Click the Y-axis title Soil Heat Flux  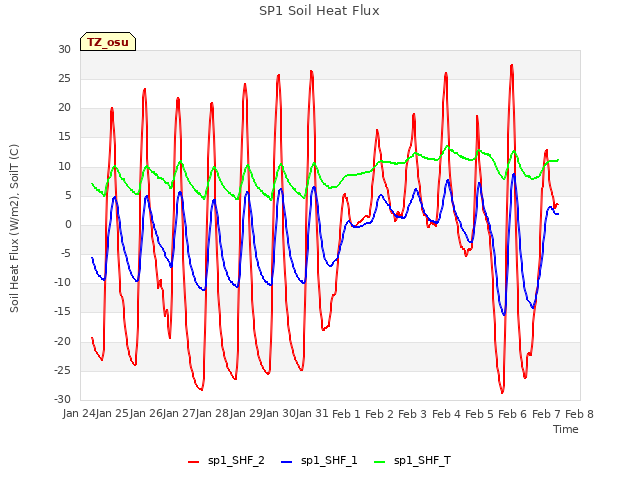[x=14, y=228]
